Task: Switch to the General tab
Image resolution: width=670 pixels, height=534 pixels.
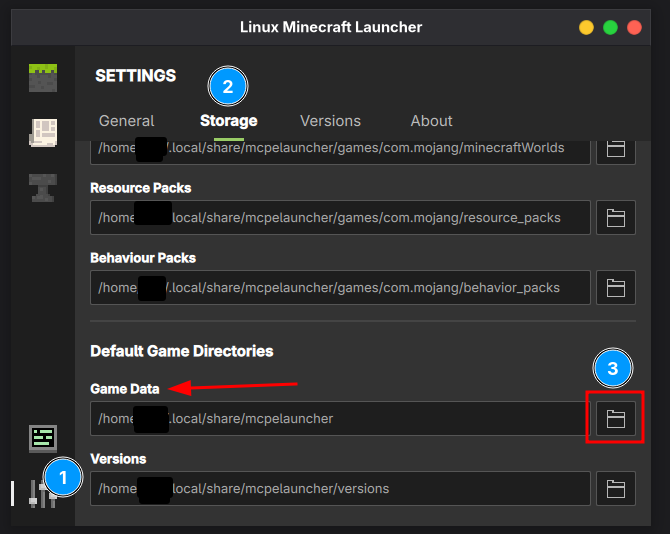Action: coord(126,121)
